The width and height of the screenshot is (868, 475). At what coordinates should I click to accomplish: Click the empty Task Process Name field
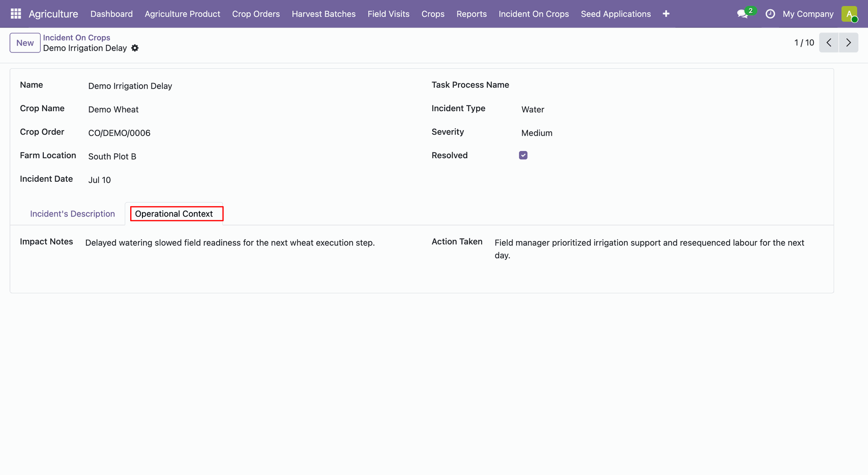click(x=672, y=86)
